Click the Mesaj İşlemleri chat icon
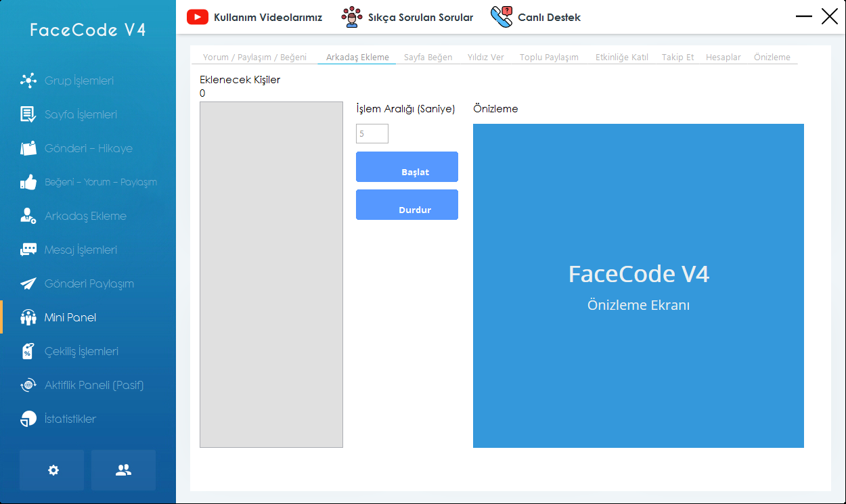This screenshot has width=846, height=504. click(28, 250)
